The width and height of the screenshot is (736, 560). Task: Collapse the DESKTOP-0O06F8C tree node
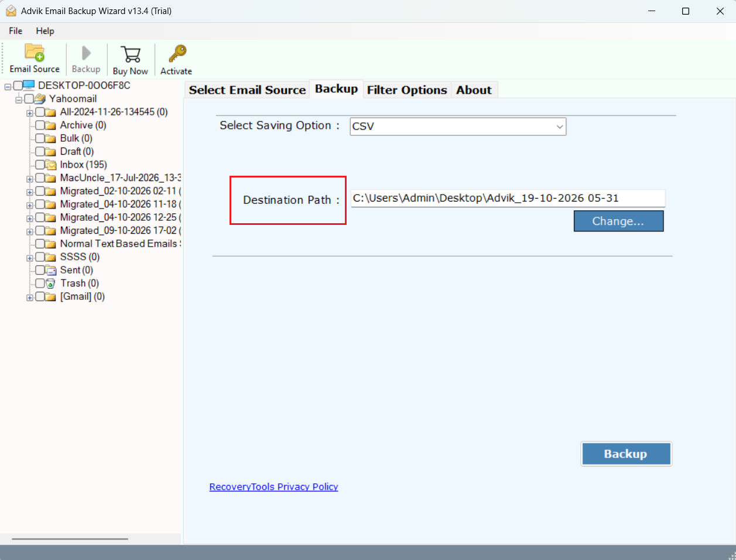pos(8,87)
